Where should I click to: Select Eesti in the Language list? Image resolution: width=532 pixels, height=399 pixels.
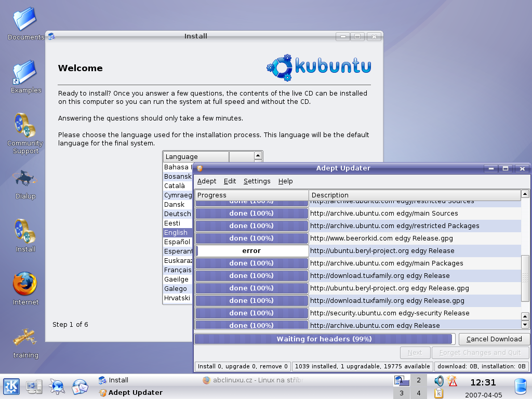coord(178,223)
